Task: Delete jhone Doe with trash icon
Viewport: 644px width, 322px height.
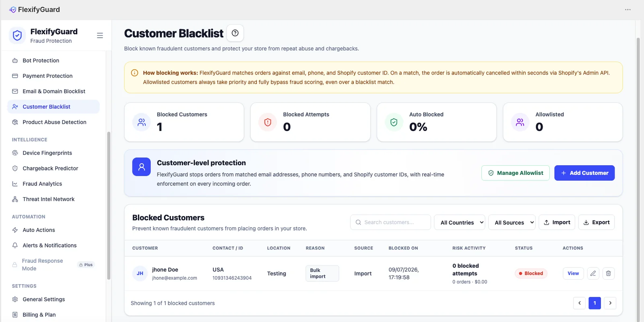Action: (608, 273)
